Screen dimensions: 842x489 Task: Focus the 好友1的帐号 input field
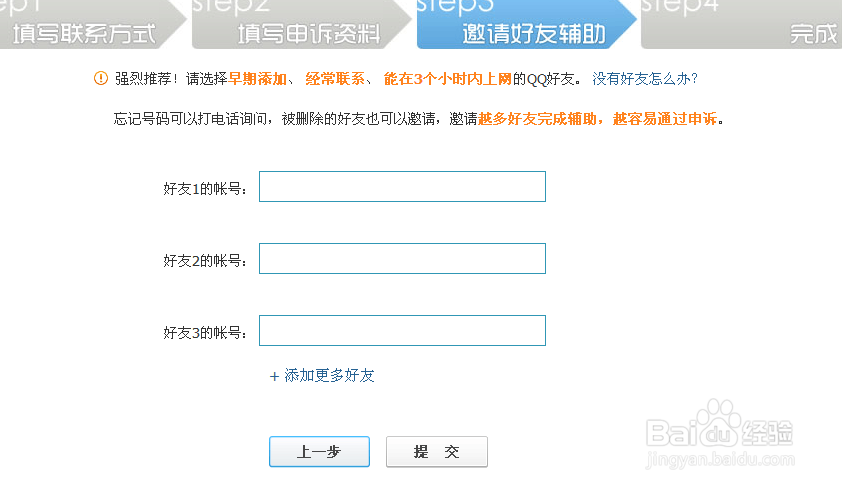[402, 187]
